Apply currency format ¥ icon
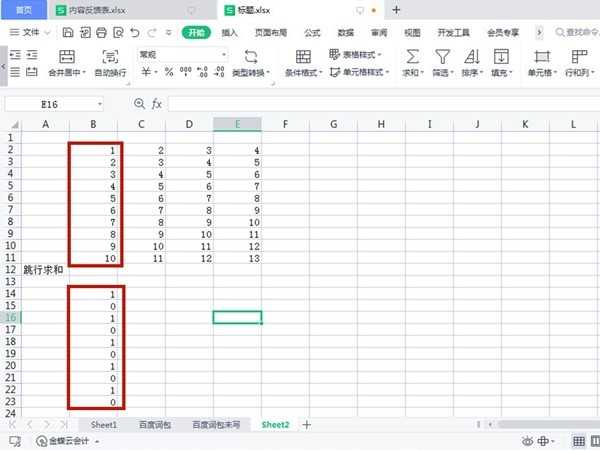This screenshot has height=450, width=600. (146, 72)
